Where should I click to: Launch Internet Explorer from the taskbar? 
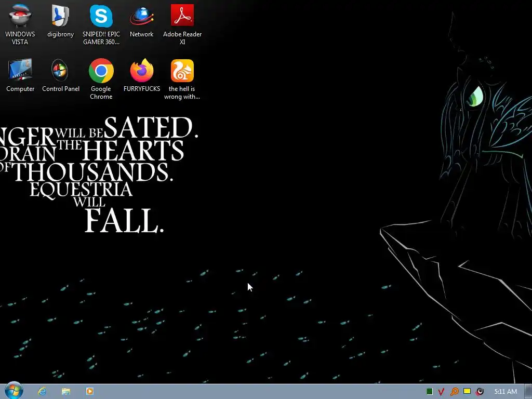pyautogui.click(x=42, y=391)
